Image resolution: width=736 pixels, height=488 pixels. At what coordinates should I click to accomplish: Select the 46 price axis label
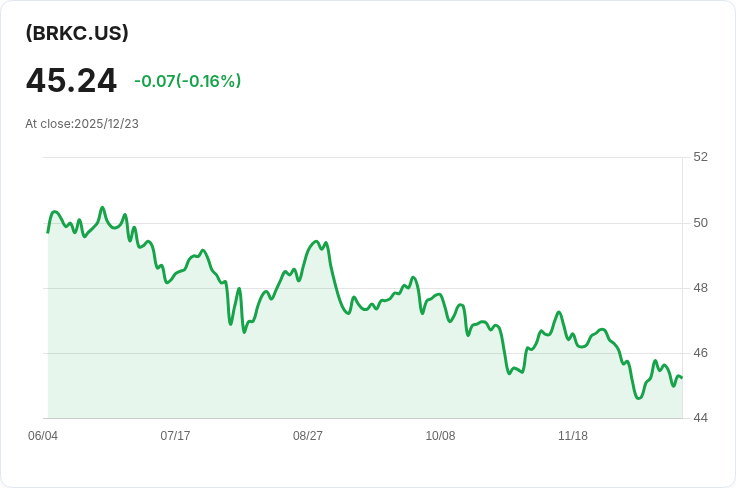tap(700, 353)
